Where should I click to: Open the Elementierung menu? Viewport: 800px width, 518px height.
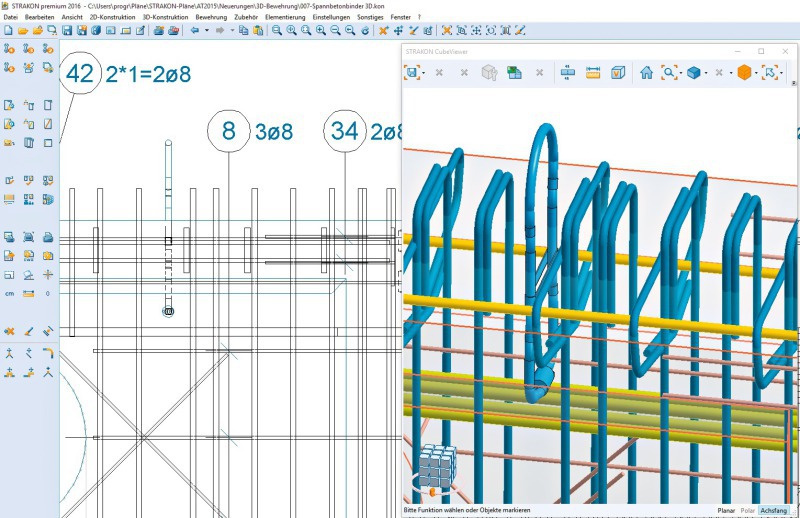coord(284,17)
